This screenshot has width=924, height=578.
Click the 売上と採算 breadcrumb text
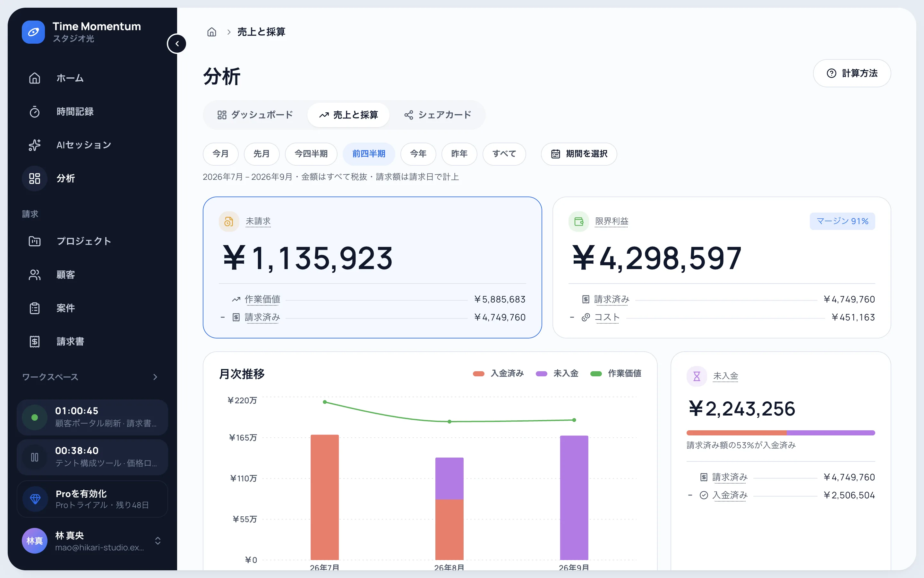click(261, 32)
